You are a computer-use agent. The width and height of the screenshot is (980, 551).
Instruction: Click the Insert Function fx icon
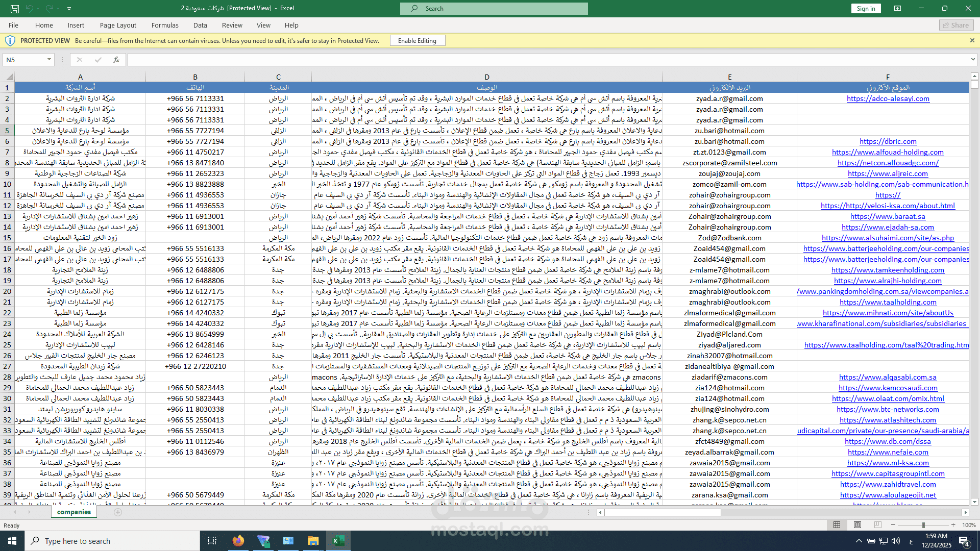click(116, 60)
